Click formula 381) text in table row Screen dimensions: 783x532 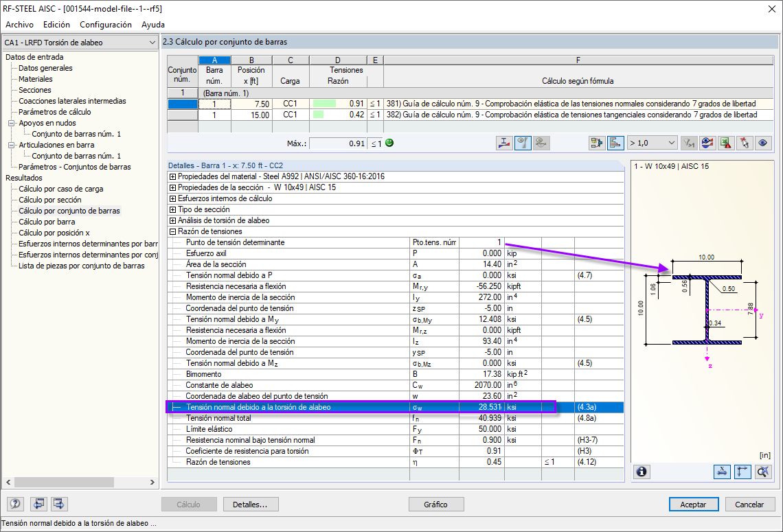click(x=571, y=104)
